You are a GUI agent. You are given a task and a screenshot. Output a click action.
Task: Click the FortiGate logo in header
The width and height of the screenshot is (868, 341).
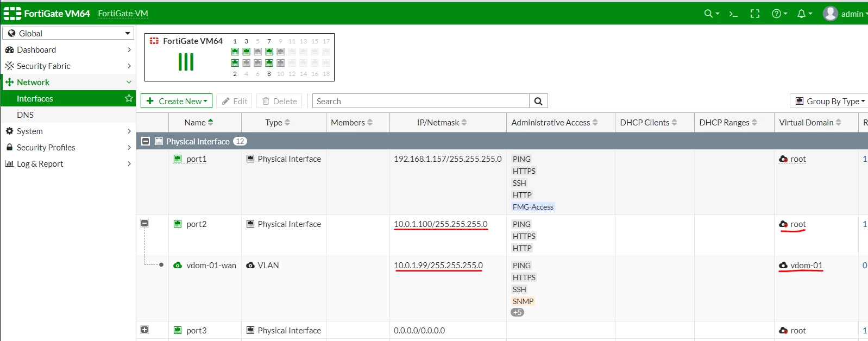12,14
